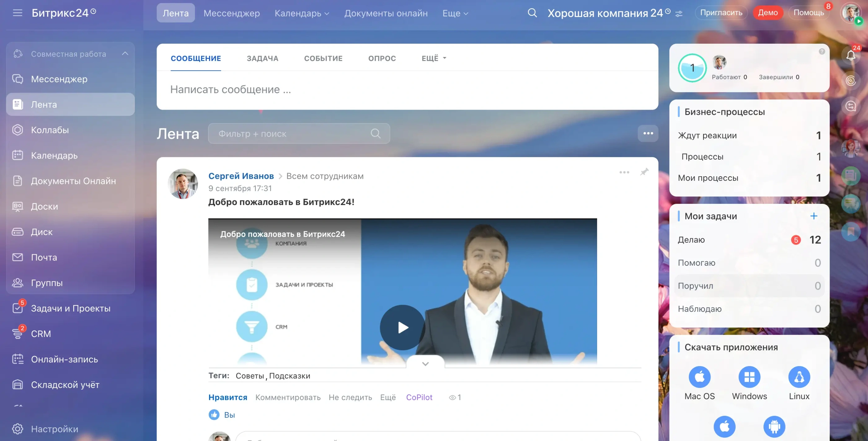Toggle Не следить for the post
This screenshot has height=441, width=868.
350,397
